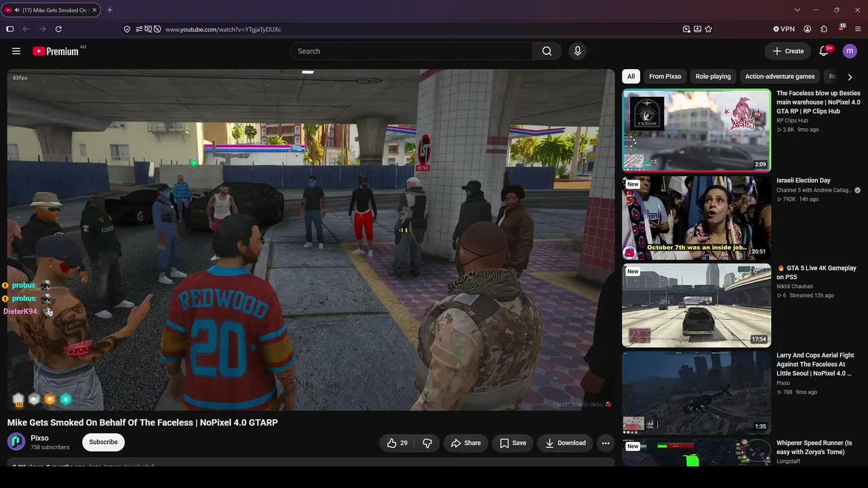The width and height of the screenshot is (868, 488).
Task: Open the more actions ellipsis button
Action: coord(606,443)
